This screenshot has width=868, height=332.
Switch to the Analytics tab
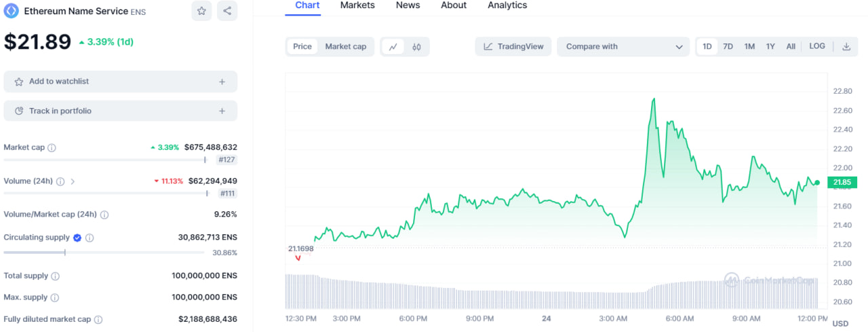point(507,5)
